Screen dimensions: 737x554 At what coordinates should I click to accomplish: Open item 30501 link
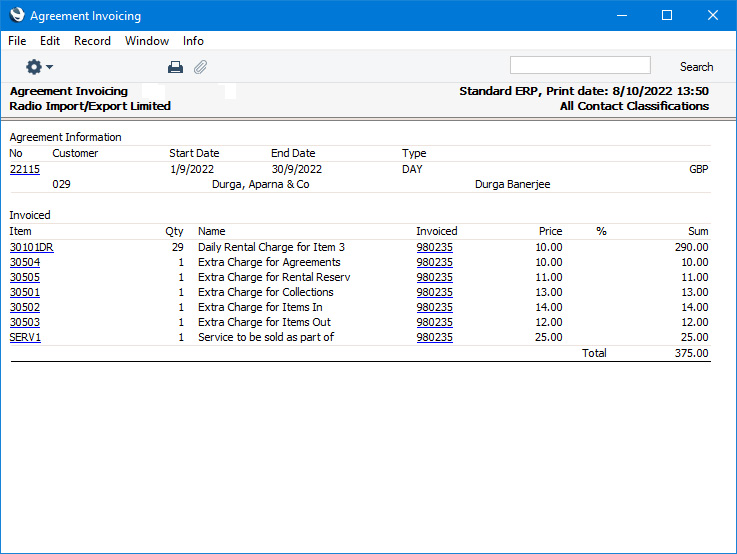tap(25, 292)
